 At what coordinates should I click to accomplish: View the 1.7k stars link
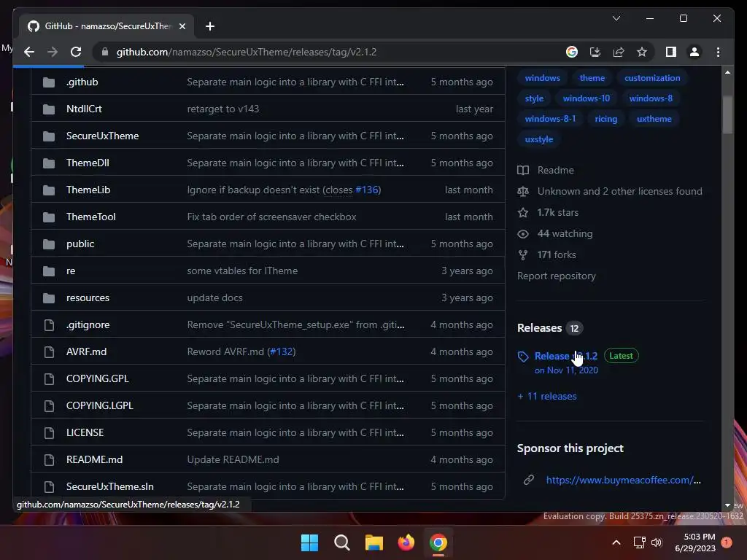(548, 212)
